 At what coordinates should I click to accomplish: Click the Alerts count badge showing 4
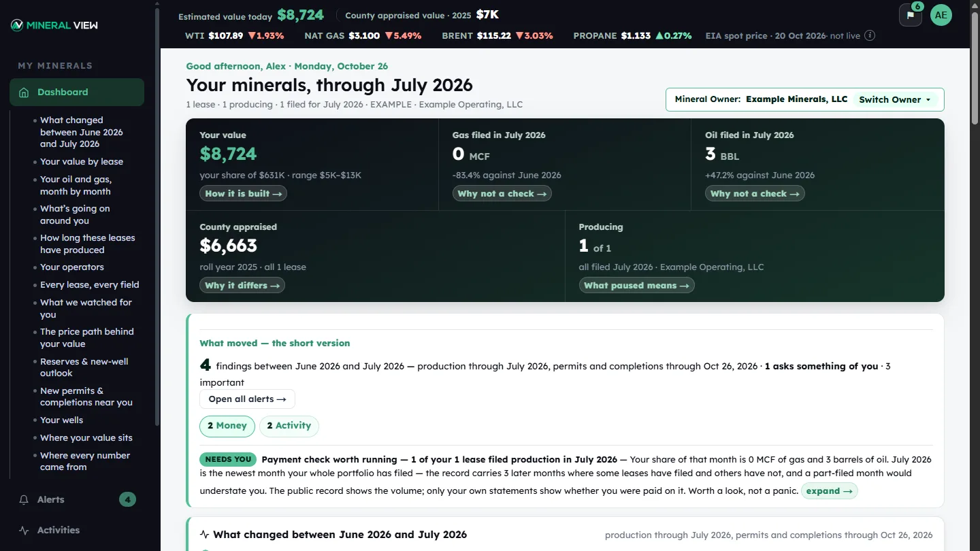tap(127, 500)
